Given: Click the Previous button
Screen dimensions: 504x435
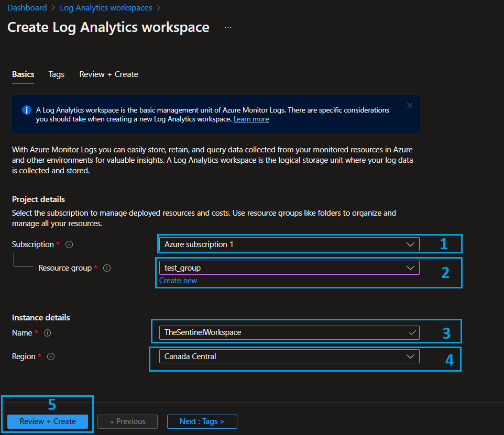Looking at the screenshot, I should point(128,421).
